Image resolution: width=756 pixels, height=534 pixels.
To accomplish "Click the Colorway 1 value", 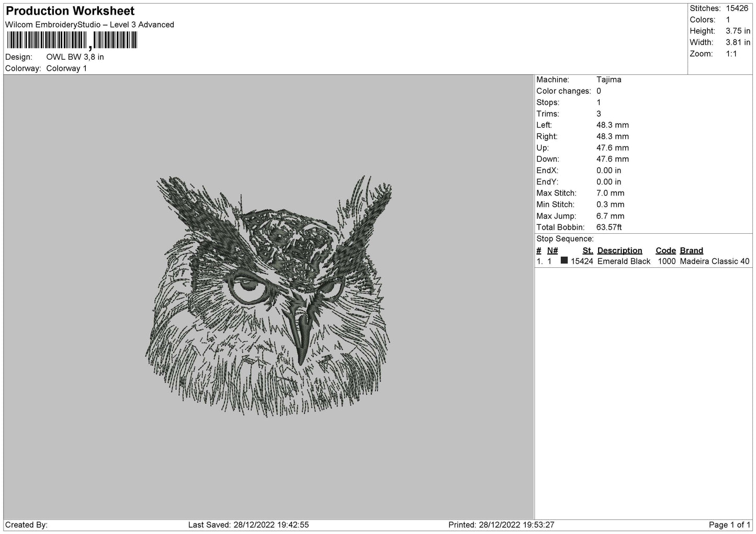I will [66, 69].
